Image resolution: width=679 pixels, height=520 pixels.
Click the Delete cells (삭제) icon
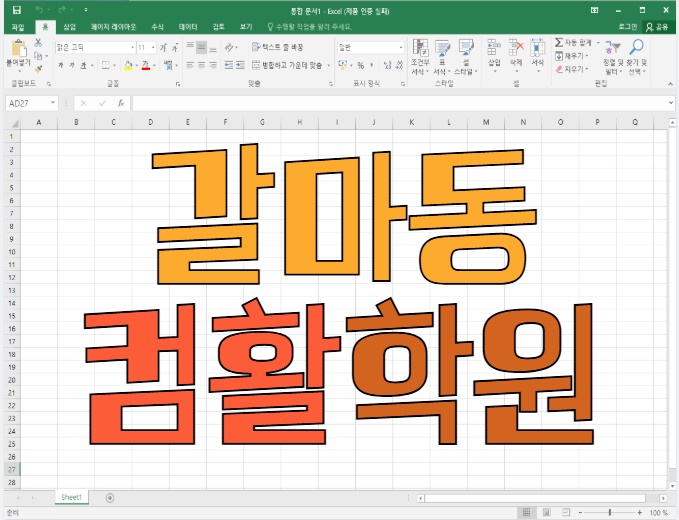tap(516, 47)
